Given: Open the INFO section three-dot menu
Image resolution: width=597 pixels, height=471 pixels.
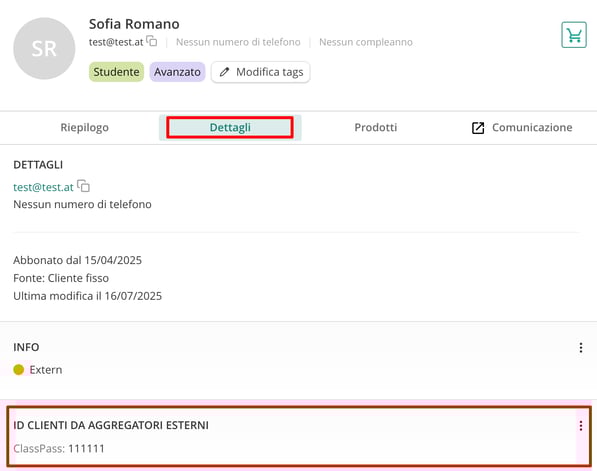Looking at the screenshot, I should tap(581, 347).
